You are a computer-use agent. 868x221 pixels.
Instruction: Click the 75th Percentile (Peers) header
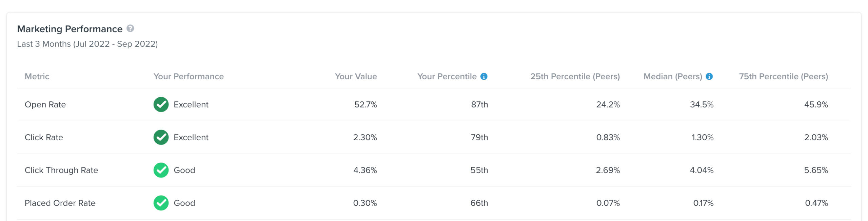coord(783,77)
